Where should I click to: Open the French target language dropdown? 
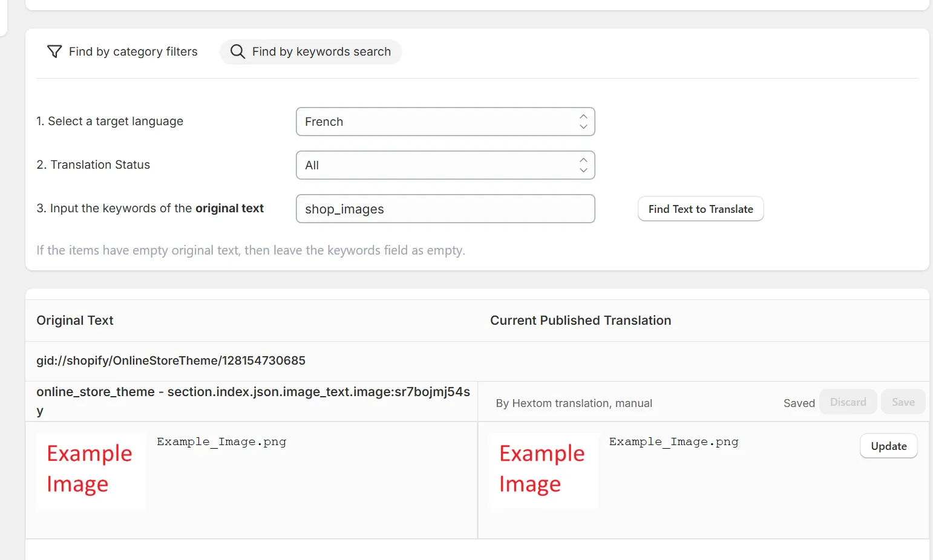point(445,122)
